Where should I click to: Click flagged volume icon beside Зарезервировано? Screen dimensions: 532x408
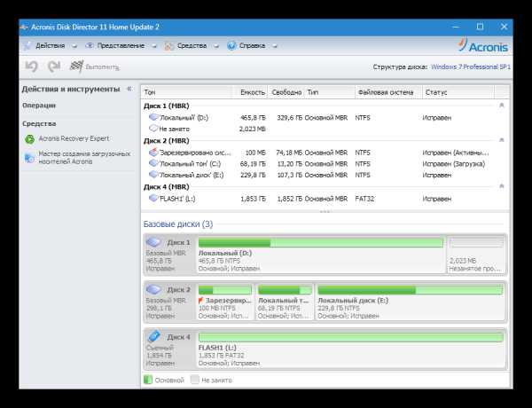tap(153, 152)
